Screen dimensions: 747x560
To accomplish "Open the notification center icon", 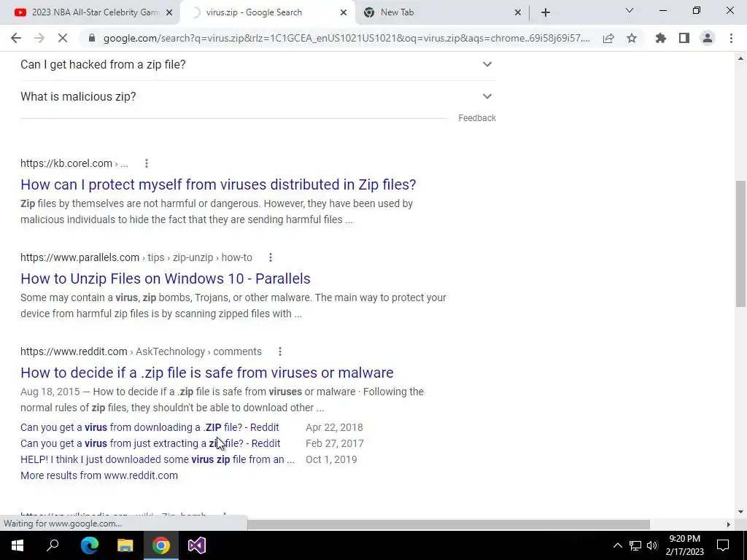I will [723, 545].
